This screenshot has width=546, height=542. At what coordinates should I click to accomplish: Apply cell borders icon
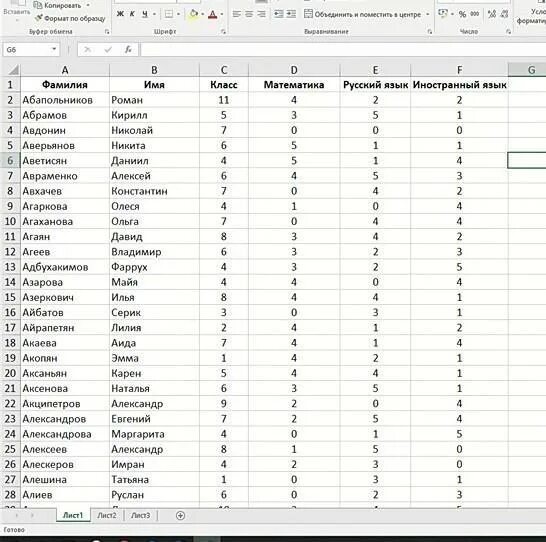tap(169, 14)
